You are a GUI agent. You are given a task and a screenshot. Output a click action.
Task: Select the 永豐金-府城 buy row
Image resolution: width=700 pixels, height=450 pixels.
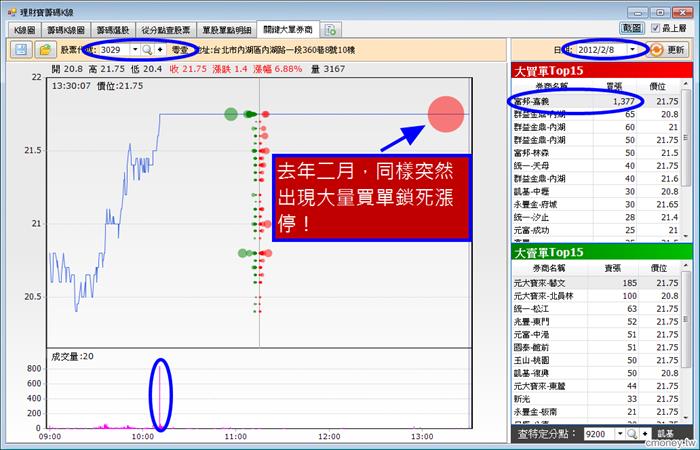[x=596, y=204]
